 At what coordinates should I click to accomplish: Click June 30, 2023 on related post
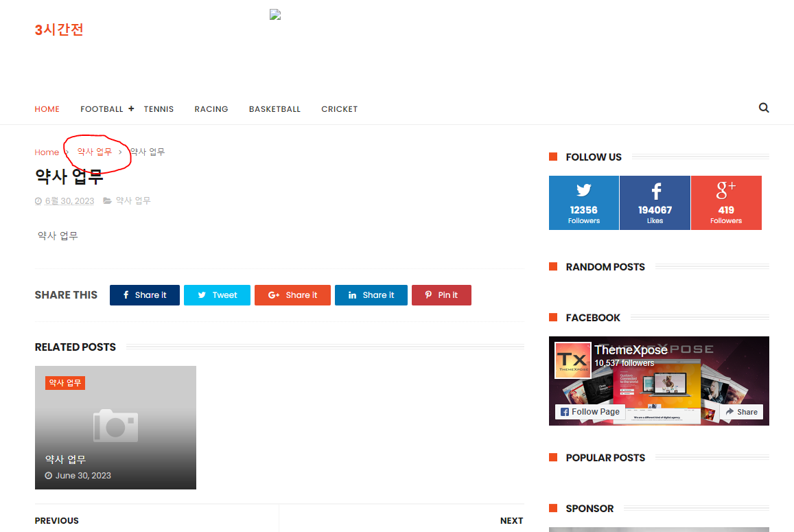coord(83,475)
